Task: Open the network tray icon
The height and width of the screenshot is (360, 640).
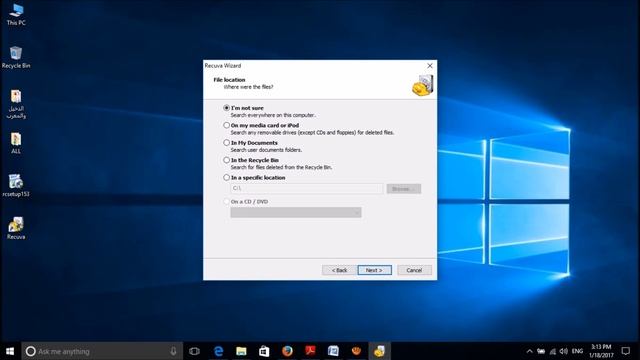Action: click(x=553, y=351)
